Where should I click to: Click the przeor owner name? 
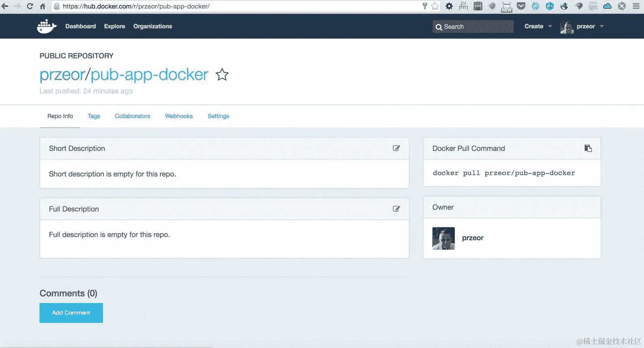(473, 238)
